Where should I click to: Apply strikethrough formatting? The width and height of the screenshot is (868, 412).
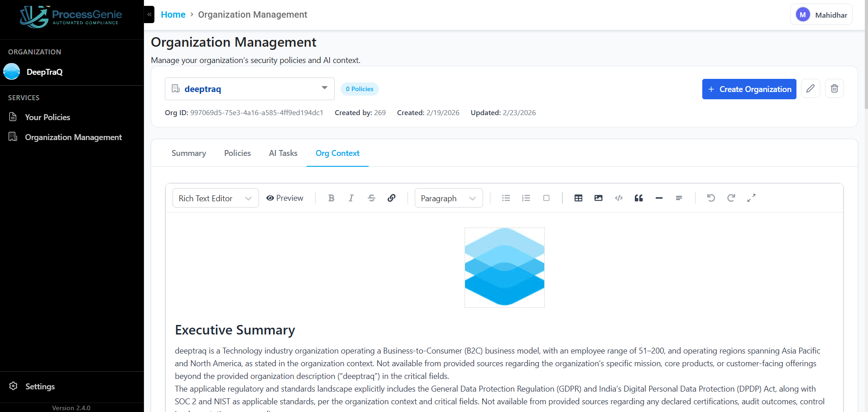click(x=371, y=198)
